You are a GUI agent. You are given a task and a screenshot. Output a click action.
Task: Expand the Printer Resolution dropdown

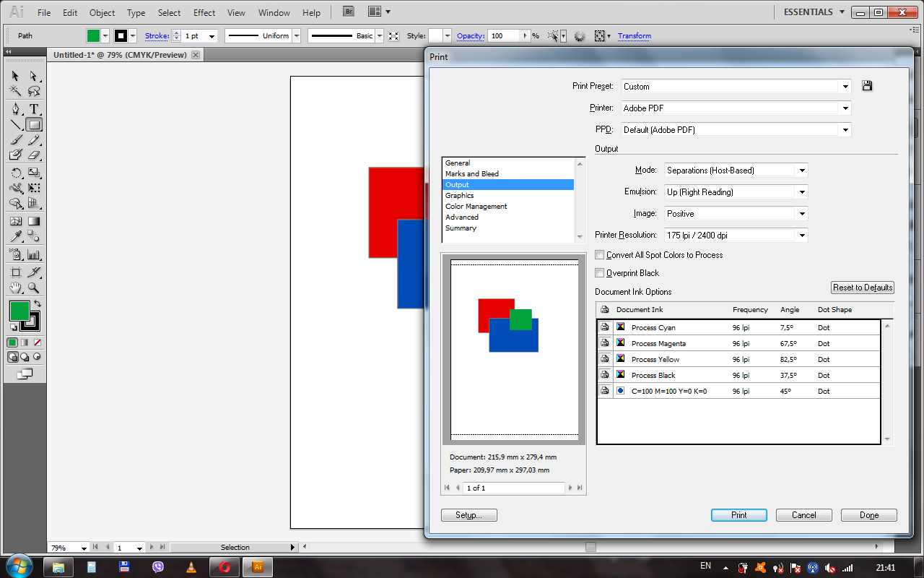click(735, 236)
